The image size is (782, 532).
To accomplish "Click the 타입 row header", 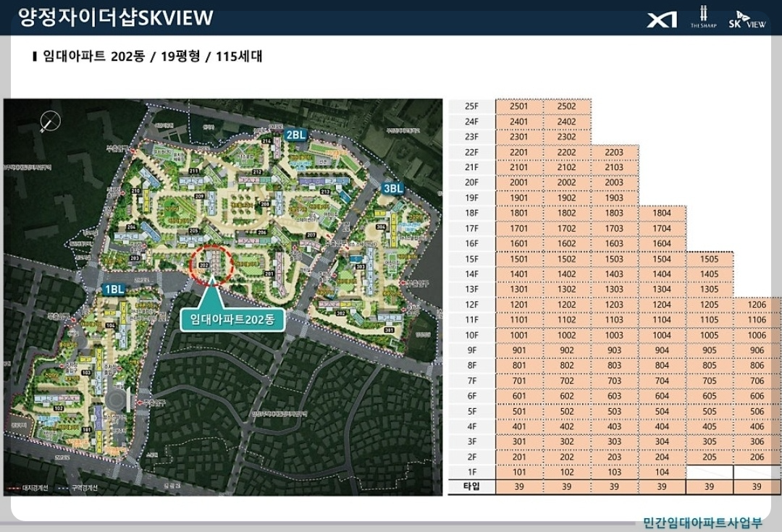I will coord(472,486).
